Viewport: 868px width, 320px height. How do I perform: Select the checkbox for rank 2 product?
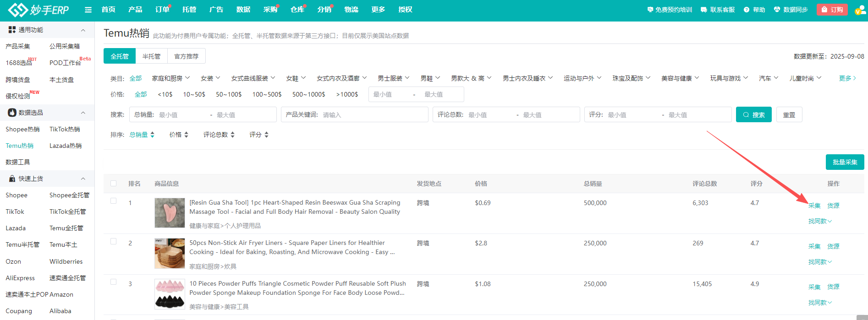tap(113, 241)
